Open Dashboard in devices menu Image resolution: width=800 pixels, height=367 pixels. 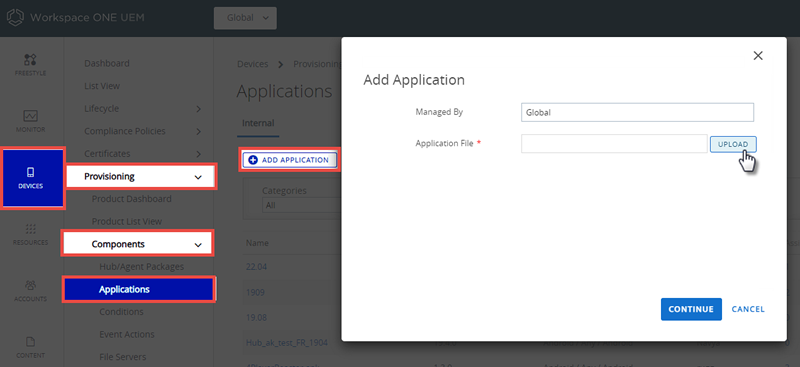(x=107, y=63)
